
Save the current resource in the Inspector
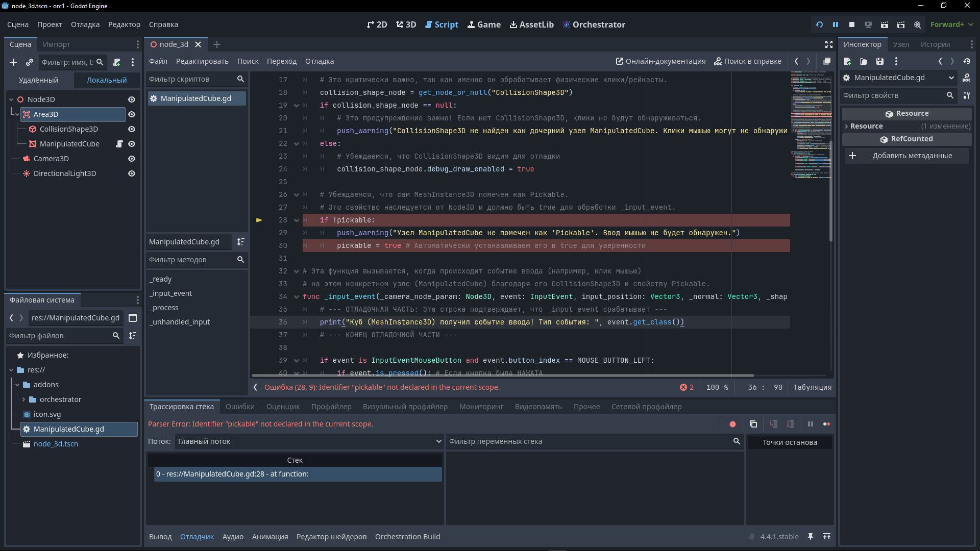point(880,61)
